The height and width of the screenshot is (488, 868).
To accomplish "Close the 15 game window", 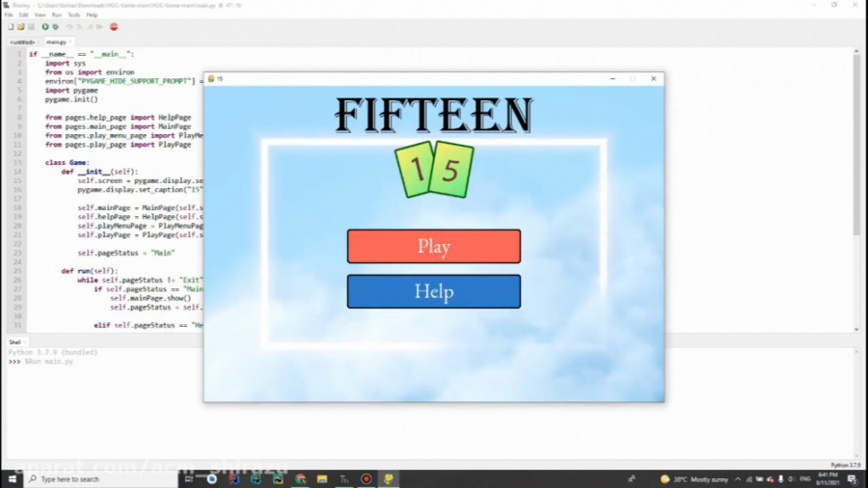I will [653, 79].
